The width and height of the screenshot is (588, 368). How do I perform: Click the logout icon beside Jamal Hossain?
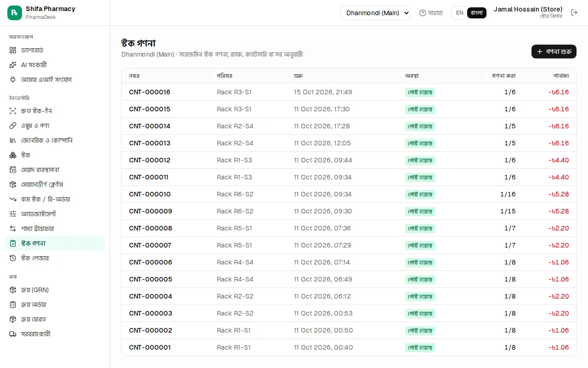coord(574,12)
